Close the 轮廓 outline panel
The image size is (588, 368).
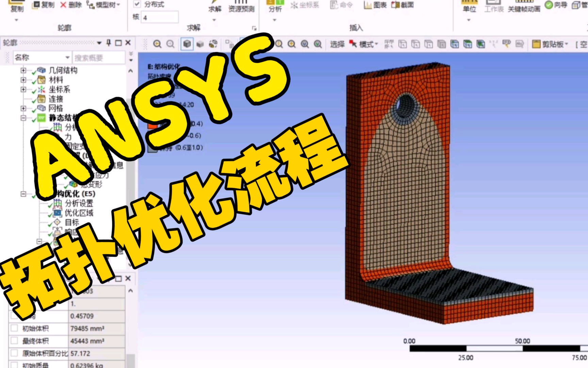128,43
